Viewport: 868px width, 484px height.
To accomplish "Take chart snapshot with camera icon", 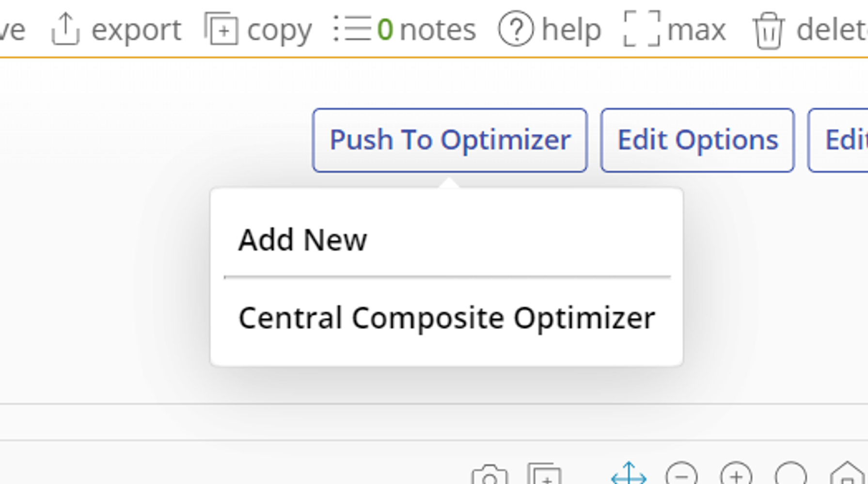I will [489, 476].
